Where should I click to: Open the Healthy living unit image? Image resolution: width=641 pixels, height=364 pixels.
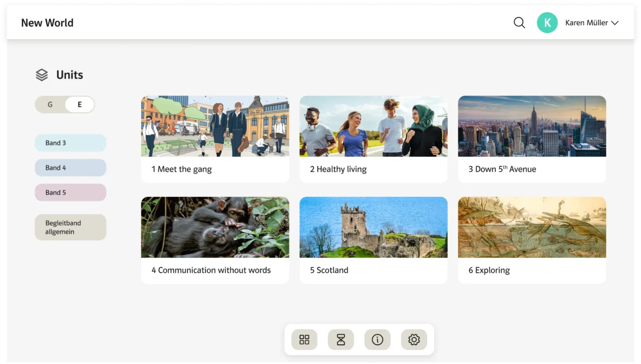coord(373,126)
